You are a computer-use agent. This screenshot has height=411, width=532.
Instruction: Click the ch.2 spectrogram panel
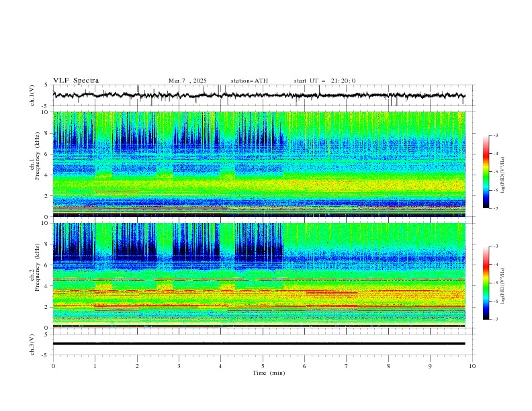259,275
